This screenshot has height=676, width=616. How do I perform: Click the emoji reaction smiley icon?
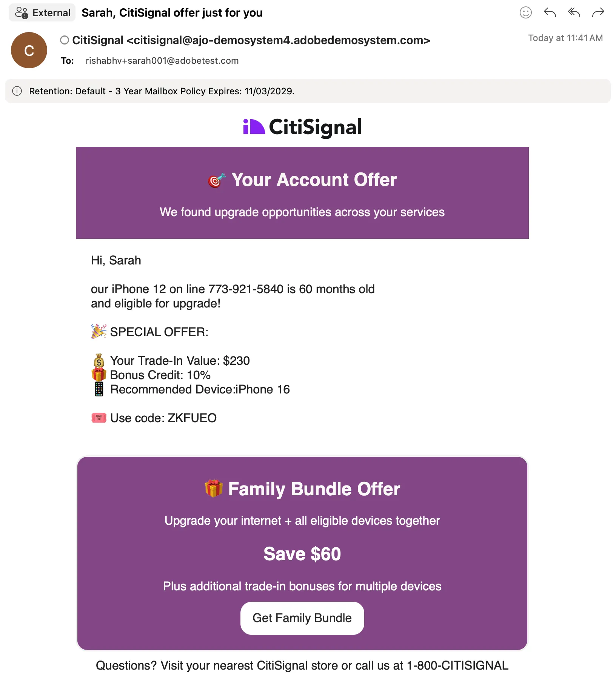(x=525, y=12)
